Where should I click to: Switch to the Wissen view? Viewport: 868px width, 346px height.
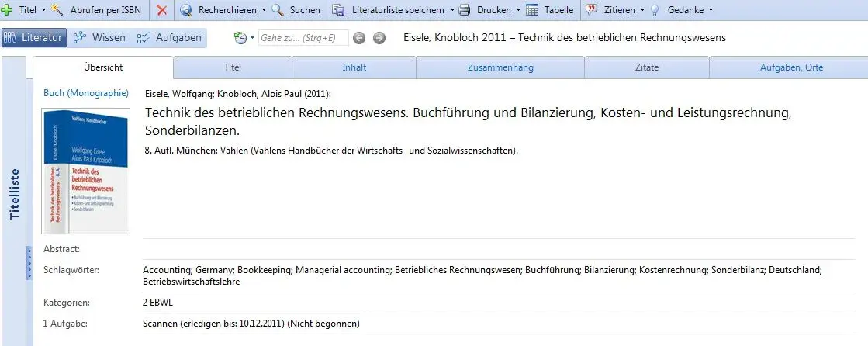[99, 38]
